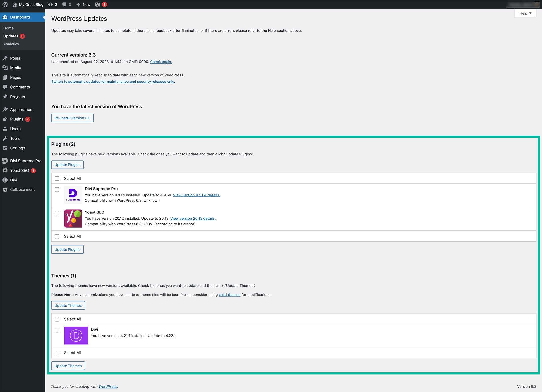
Task: Click the Divi circle D sidebar icon
Action: tap(5, 180)
